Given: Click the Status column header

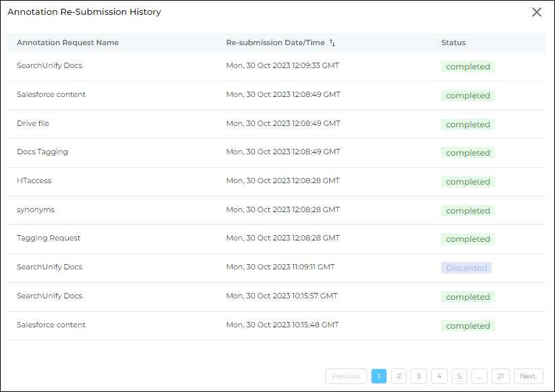Looking at the screenshot, I should click(x=453, y=42).
